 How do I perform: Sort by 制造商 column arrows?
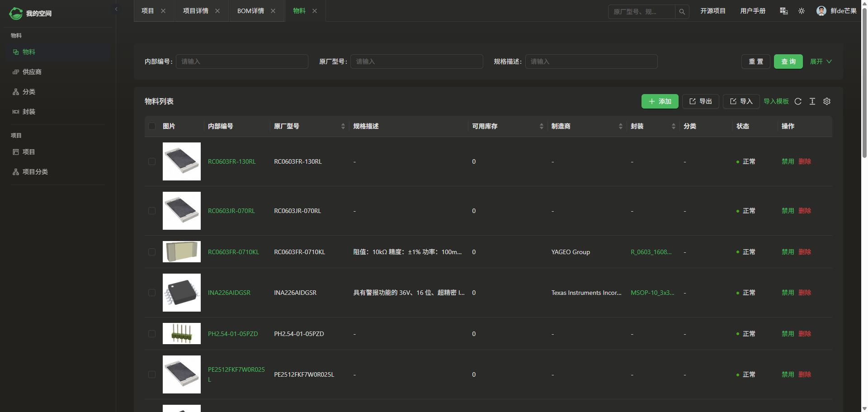(620, 126)
